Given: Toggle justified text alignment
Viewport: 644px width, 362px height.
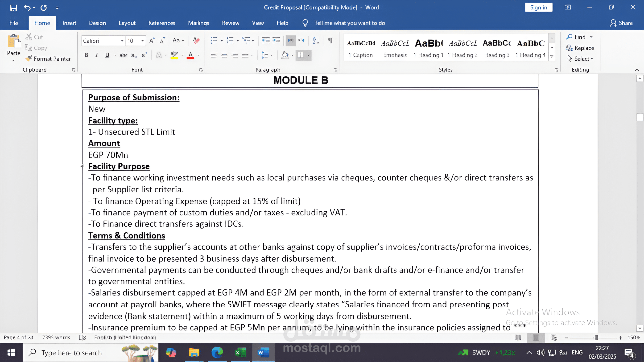Looking at the screenshot, I should coord(245,55).
